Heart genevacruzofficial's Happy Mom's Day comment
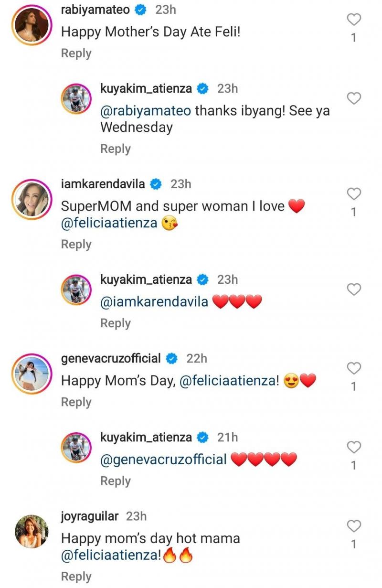382x588 pixels. [x=353, y=368]
